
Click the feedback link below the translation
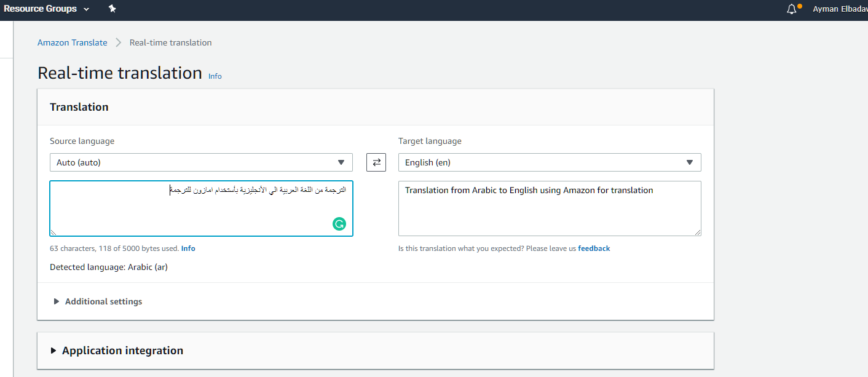coord(594,248)
